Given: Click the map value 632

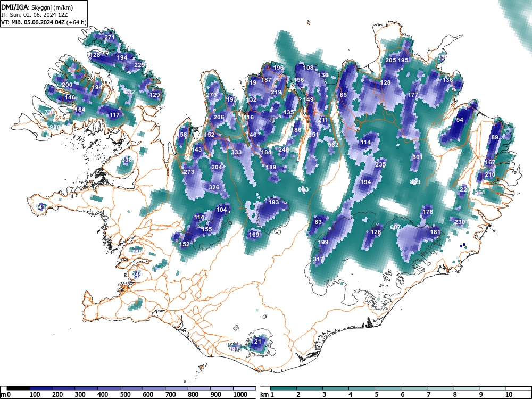Looking at the screenshot, I should click(x=129, y=92).
